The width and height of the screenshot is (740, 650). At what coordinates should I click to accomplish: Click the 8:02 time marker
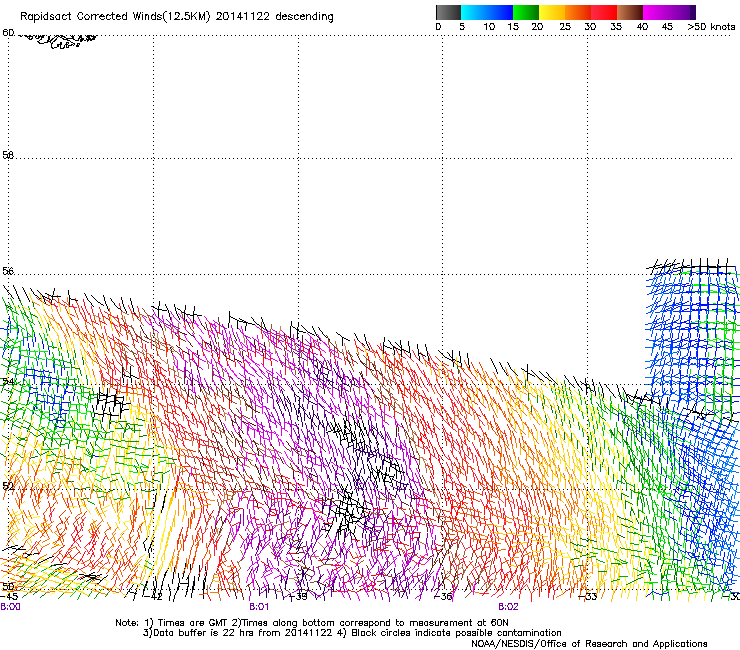tap(508, 607)
